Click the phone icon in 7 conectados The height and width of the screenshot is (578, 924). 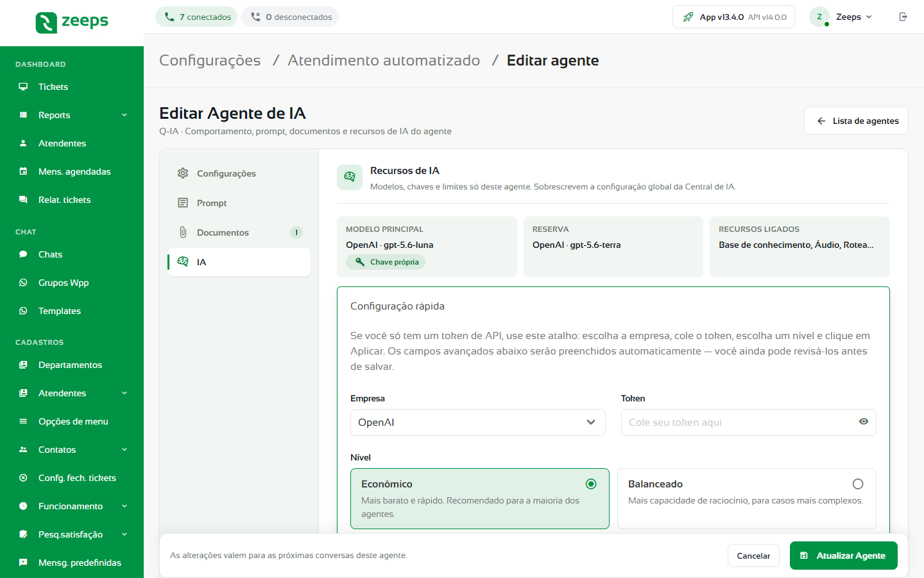[x=169, y=17]
